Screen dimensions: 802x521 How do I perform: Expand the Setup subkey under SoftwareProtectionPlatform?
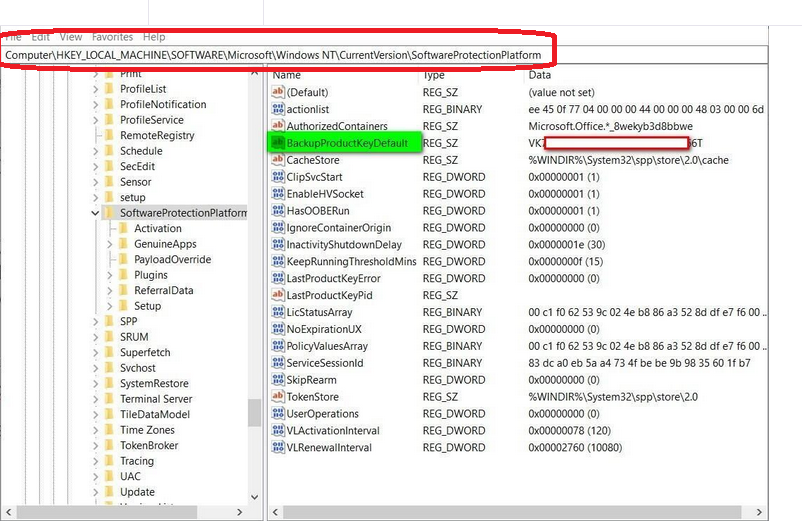(x=109, y=306)
